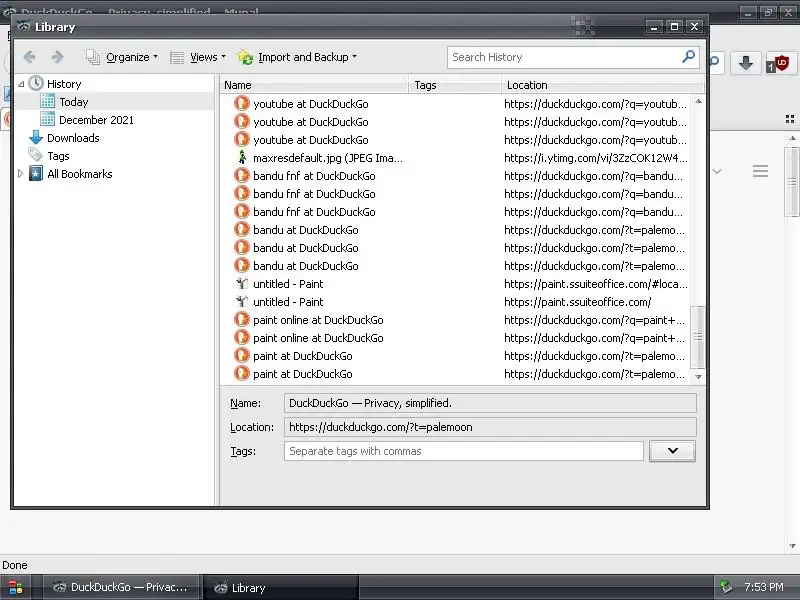Click the system tray network icon
800x600 pixels.
pyautogui.click(x=726, y=587)
